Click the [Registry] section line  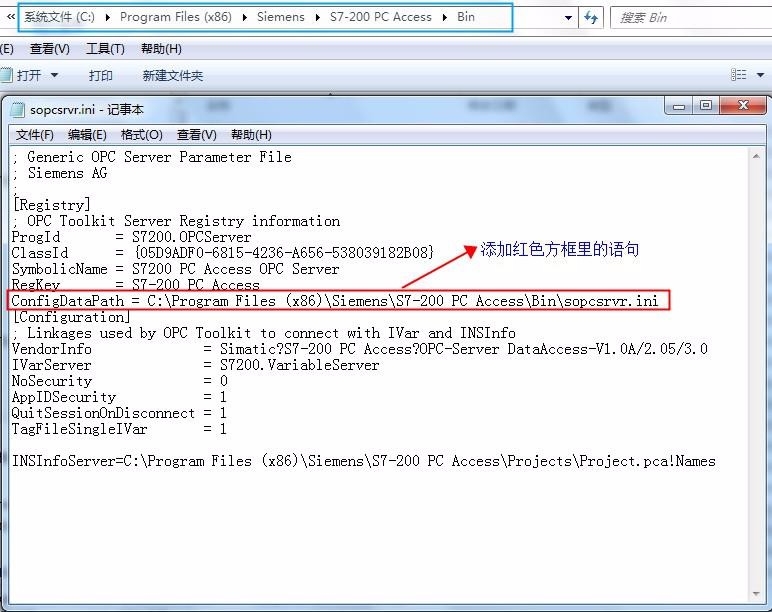[52, 204]
